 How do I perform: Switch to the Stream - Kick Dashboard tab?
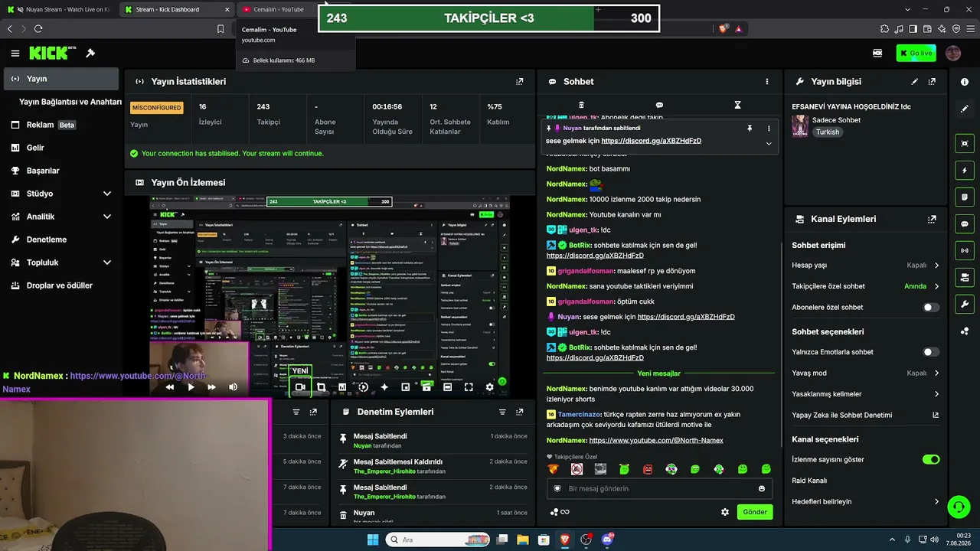tap(178, 9)
